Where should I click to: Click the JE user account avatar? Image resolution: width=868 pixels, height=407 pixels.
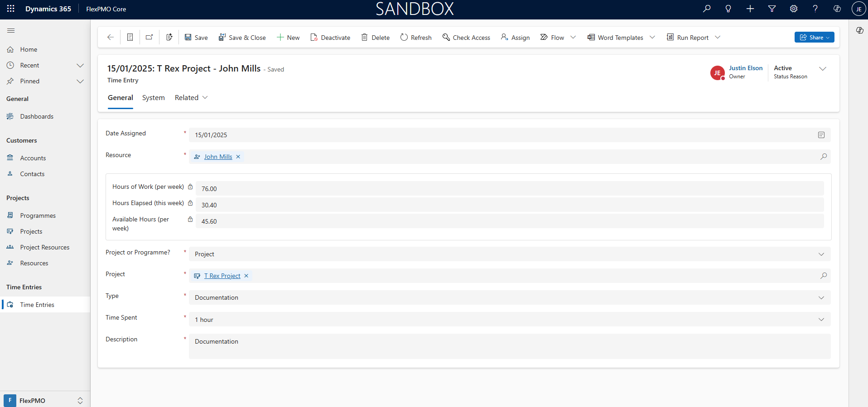click(858, 9)
